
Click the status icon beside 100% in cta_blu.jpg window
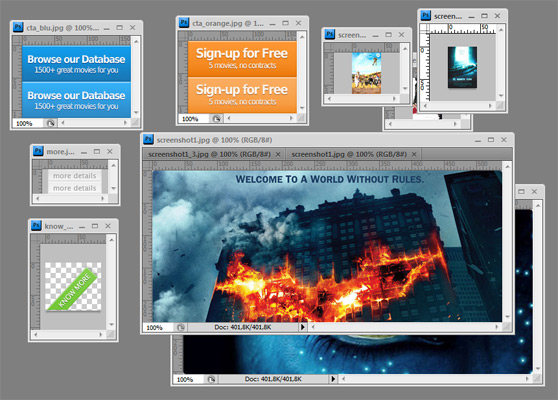(51, 123)
